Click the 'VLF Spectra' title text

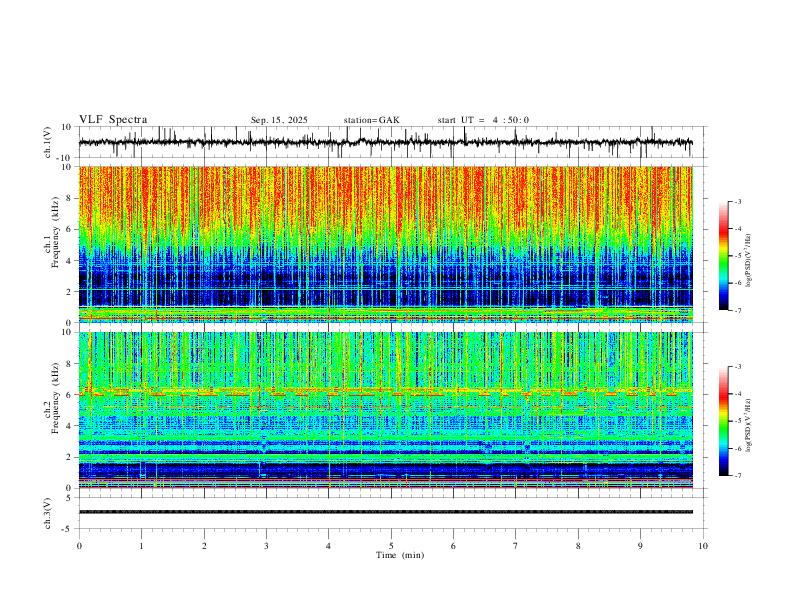point(113,120)
